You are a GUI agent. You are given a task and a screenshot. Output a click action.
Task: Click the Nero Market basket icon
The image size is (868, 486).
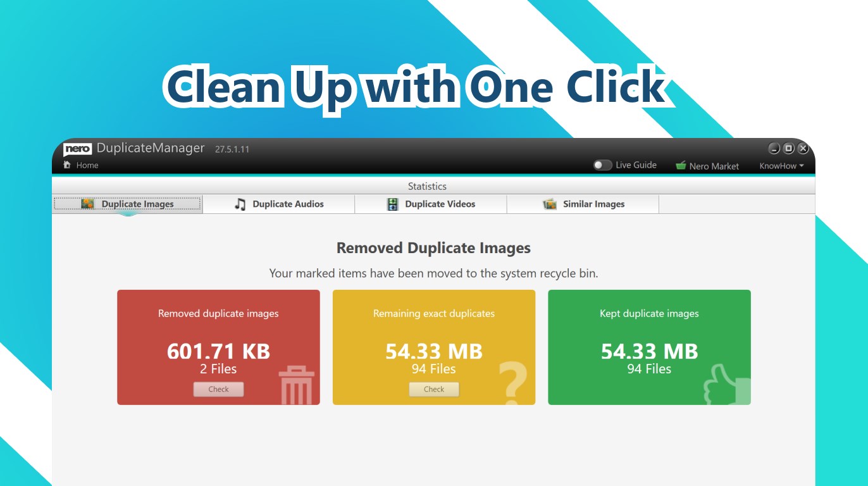pos(681,166)
